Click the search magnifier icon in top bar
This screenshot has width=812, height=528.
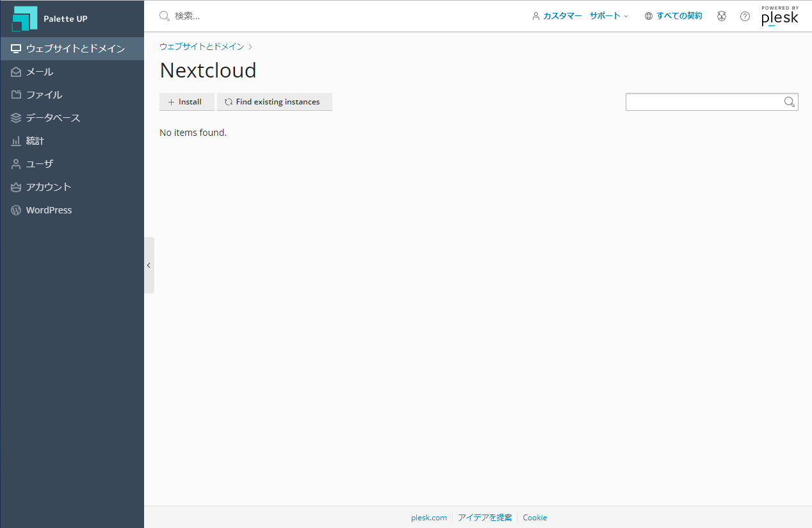pyautogui.click(x=165, y=16)
